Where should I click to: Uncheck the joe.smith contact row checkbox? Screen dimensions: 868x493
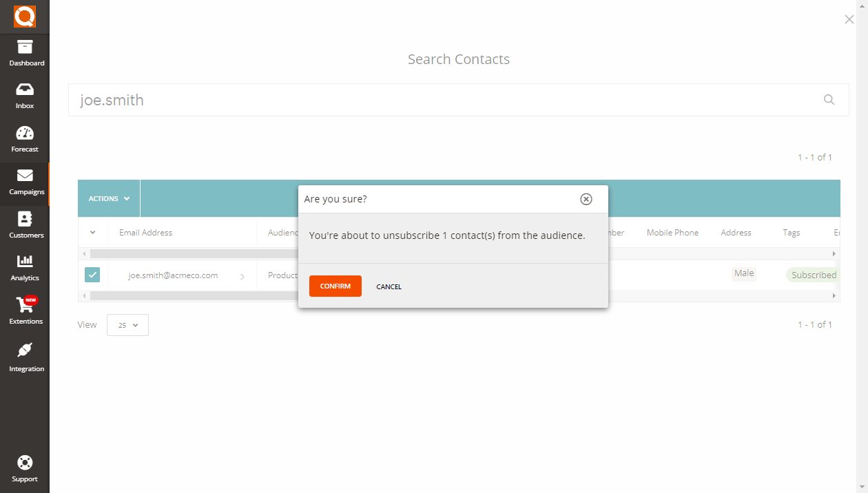[92, 275]
